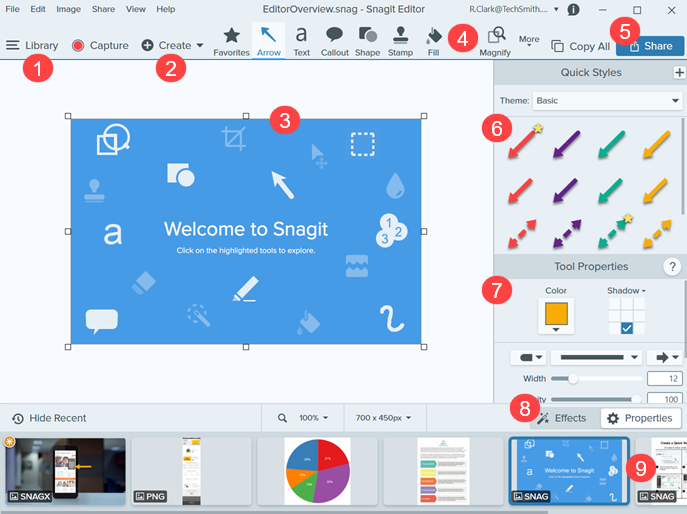
Task: Open the document list thumbnail
Action: tap(443, 471)
